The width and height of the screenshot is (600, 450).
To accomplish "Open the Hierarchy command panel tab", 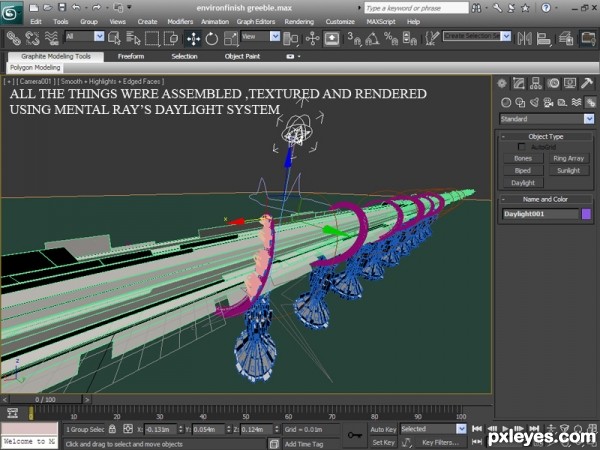I will click(536, 83).
